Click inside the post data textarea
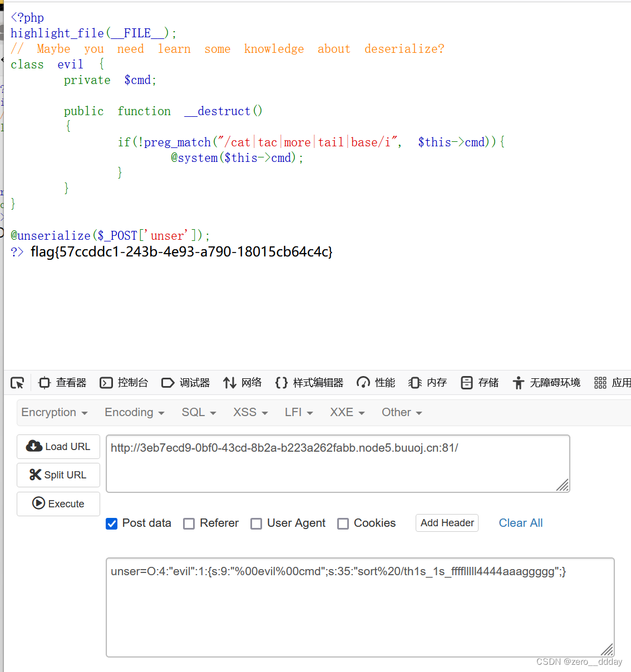Image resolution: width=631 pixels, height=672 pixels. (x=360, y=607)
